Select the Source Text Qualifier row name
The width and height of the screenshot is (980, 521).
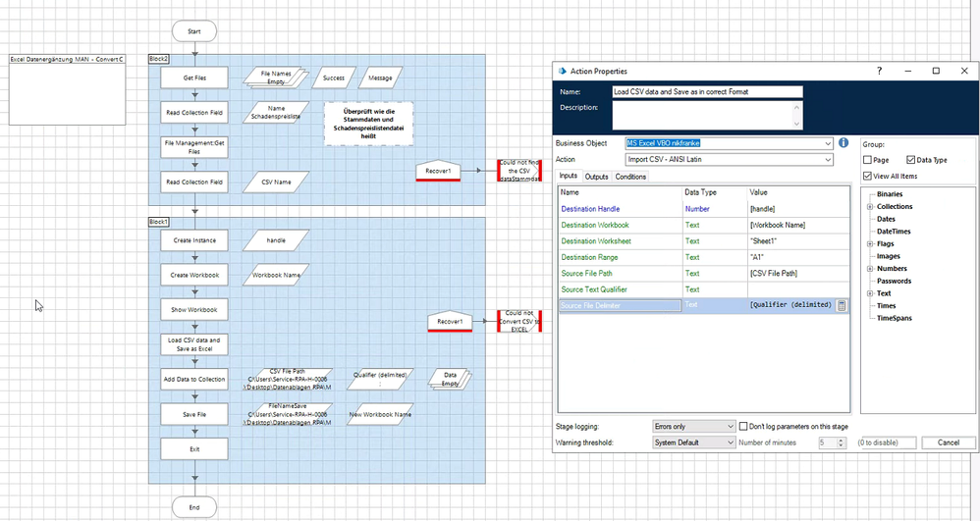point(593,289)
